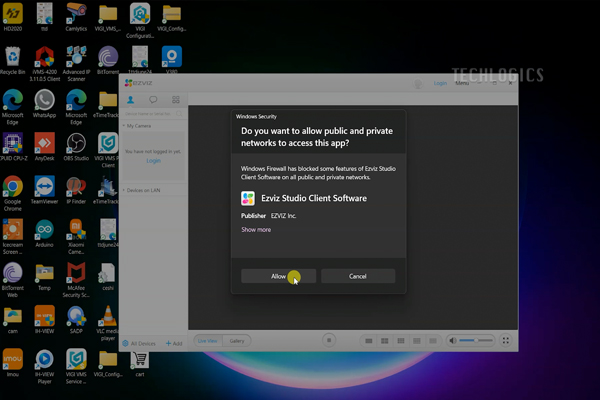Open the messages chat bubble tab in Ezviz

click(x=153, y=100)
